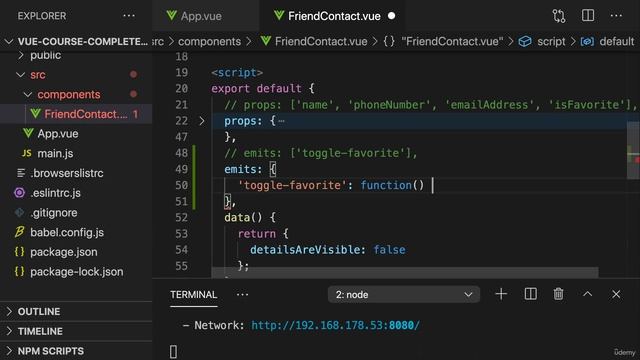The width and height of the screenshot is (640, 360).
Task: Click the script breadcrumb label
Action: coord(551,42)
